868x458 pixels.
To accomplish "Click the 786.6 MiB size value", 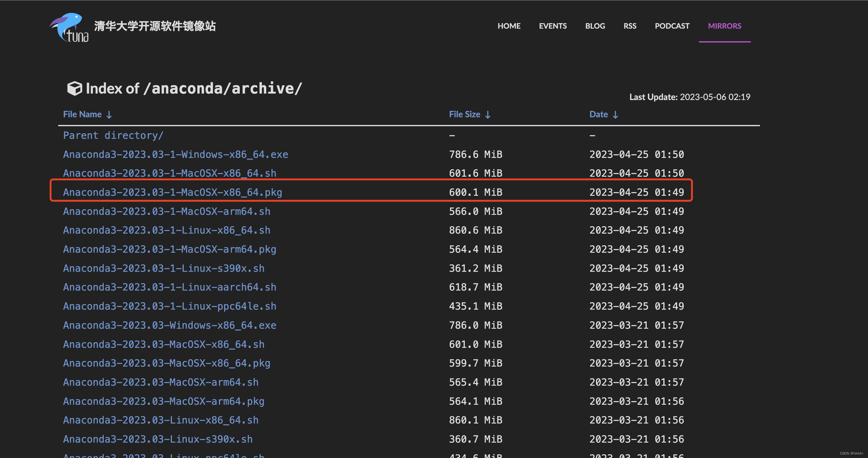I will coord(476,154).
